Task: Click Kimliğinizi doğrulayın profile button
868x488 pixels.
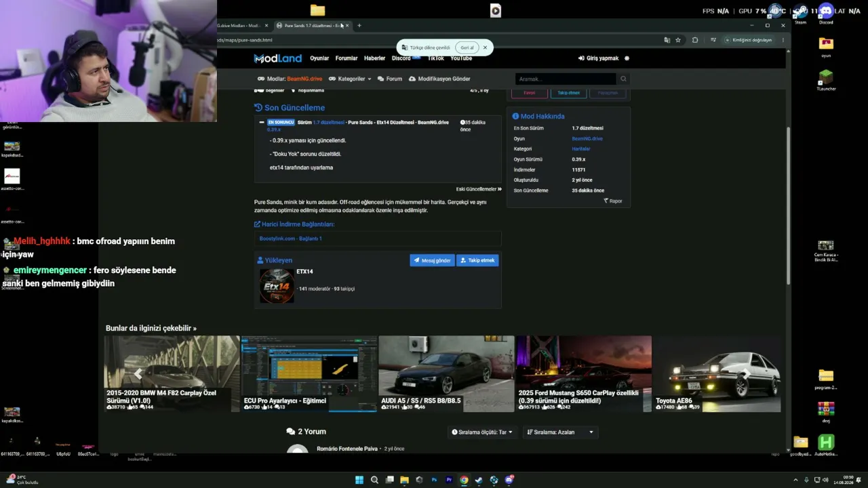Action: coord(749,40)
